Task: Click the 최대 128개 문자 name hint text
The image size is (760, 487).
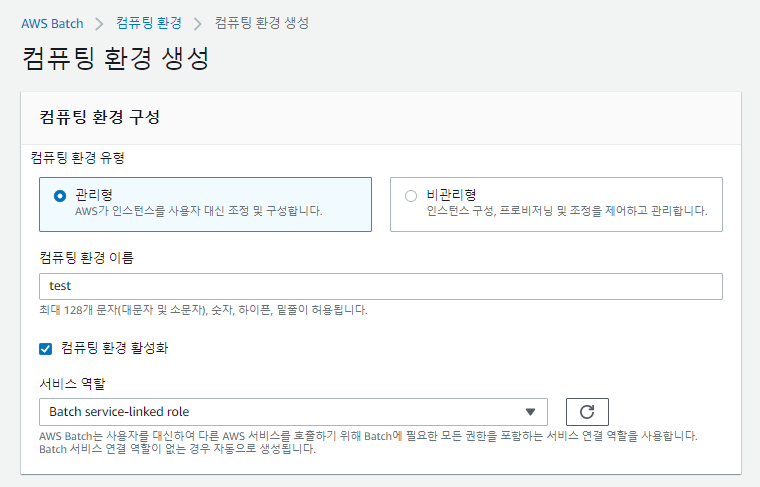Action: 203,310
